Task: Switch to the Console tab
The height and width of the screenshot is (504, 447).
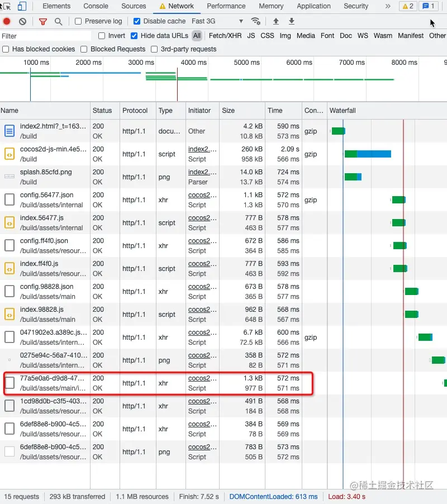Action: coord(96,6)
